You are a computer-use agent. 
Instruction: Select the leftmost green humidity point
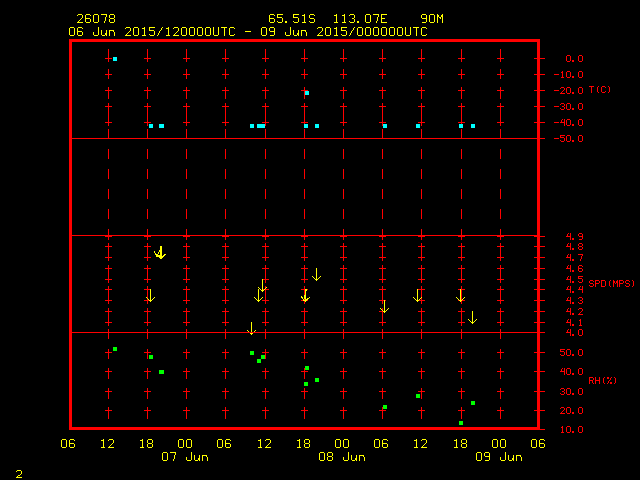[x=115, y=349]
